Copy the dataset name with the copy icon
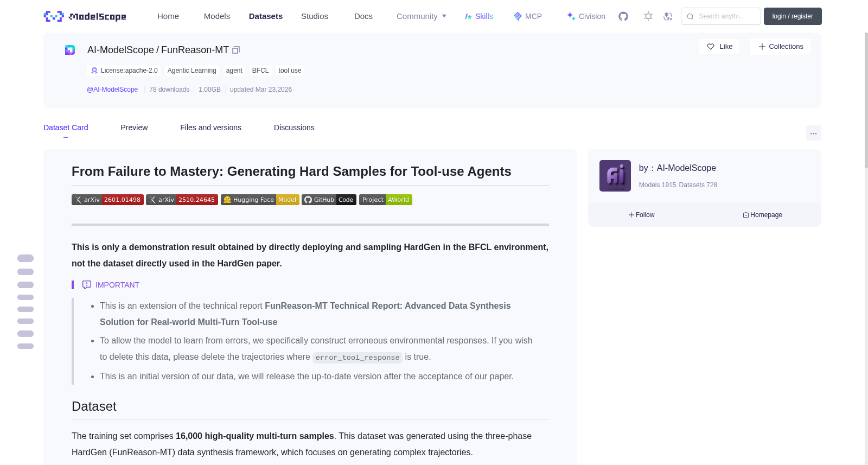 236,50
